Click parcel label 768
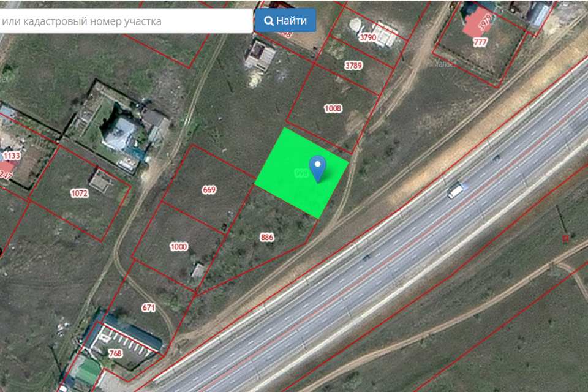The height and width of the screenshot is (392, 588). point(115,354)
